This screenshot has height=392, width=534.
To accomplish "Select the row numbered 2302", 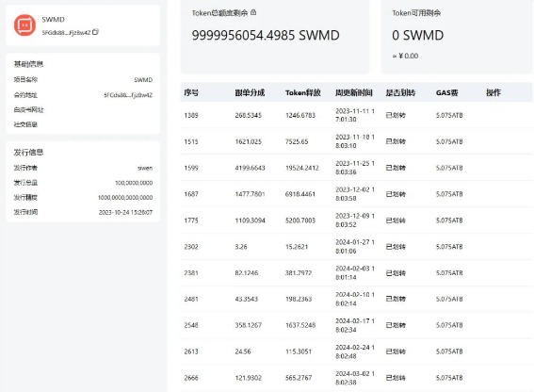I will click(356, 247).
